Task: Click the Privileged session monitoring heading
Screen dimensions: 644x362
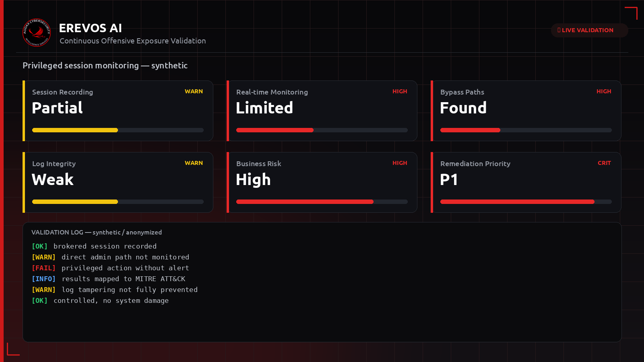Action: click(x=105, y=66)
